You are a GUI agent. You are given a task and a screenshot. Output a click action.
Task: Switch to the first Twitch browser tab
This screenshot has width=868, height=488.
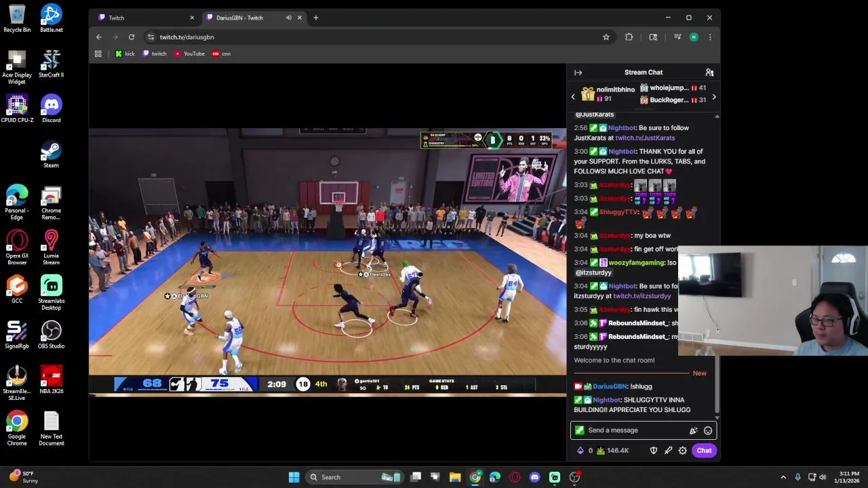click(144, 18)
